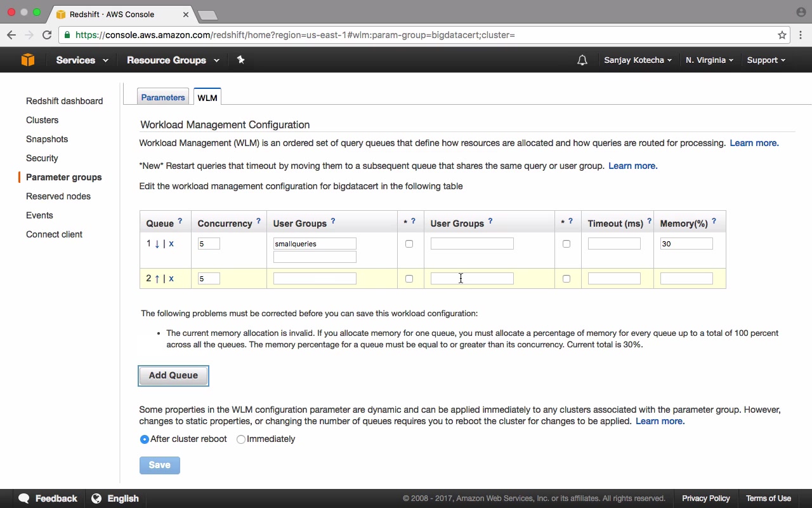
Task: Expand the Services dropdown
Action: coord(82,60)
